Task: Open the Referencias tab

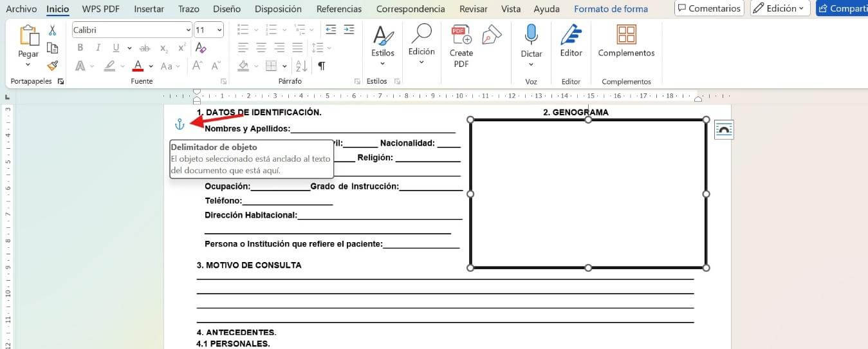Action: pos(339,9)
